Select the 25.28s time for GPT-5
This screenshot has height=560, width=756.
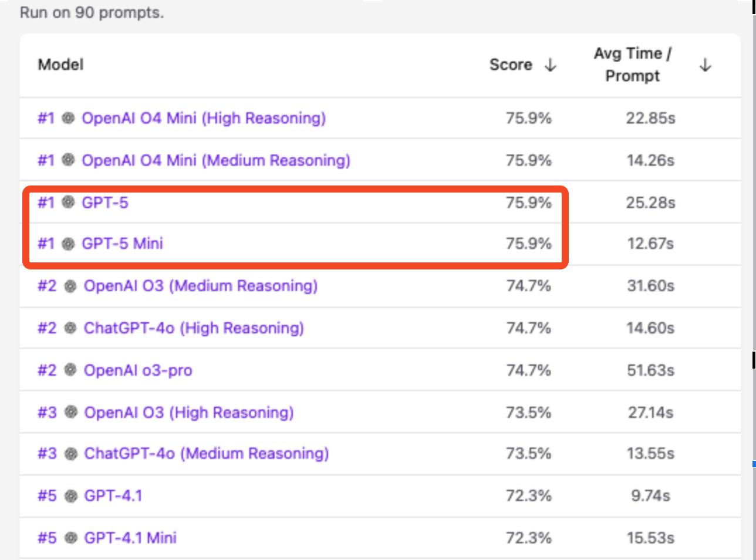[650, 203]
